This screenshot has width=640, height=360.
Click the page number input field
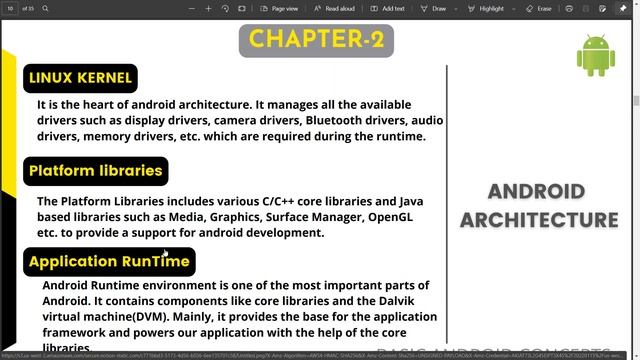[10, 8]
